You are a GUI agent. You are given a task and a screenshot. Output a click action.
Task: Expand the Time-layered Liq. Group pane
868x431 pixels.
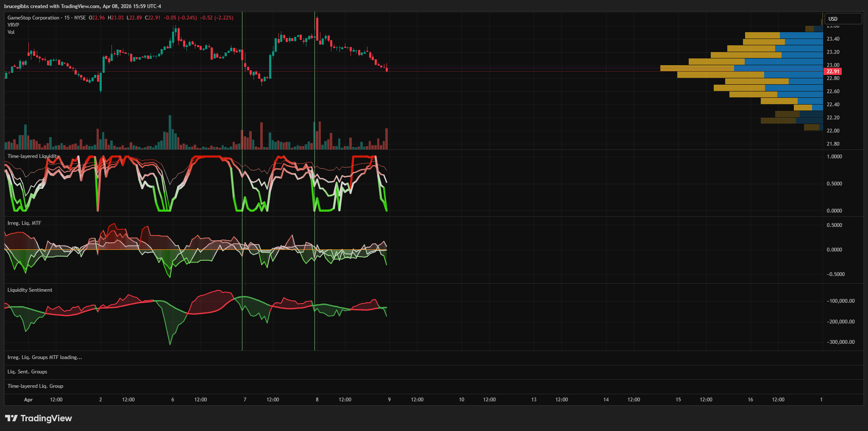pyautogui.click(x=35, y=386)
